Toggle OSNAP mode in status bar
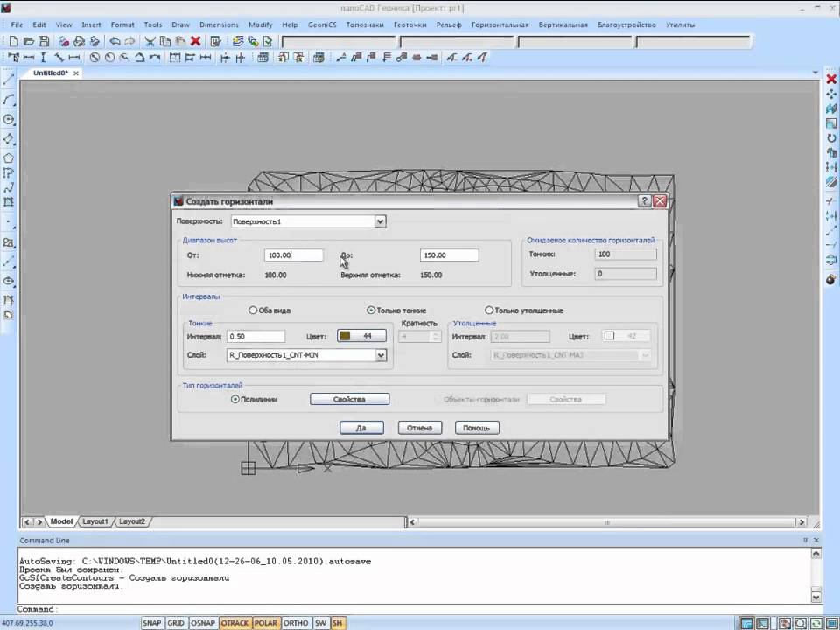This screenshot has height=630, width=840. tap(203, 623)
